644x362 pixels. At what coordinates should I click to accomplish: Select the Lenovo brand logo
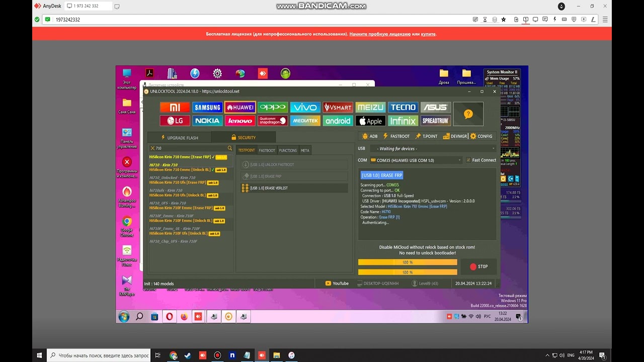pos(240,121)
